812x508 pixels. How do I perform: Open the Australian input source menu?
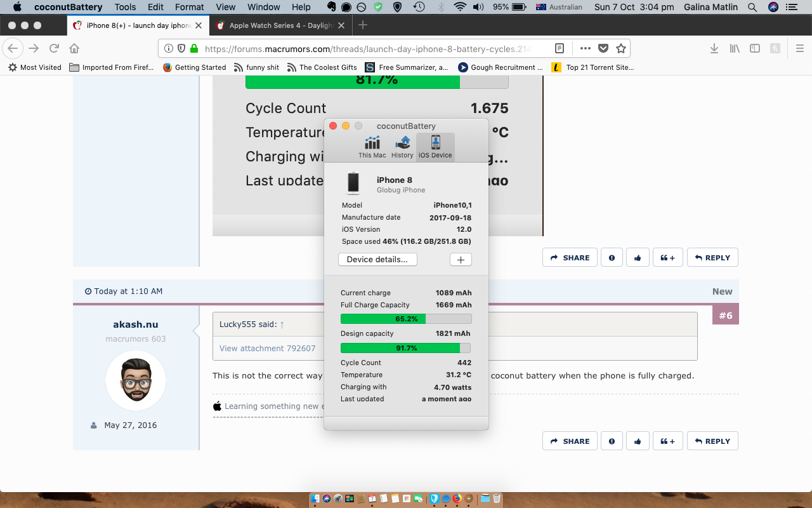tap(559, 7)
